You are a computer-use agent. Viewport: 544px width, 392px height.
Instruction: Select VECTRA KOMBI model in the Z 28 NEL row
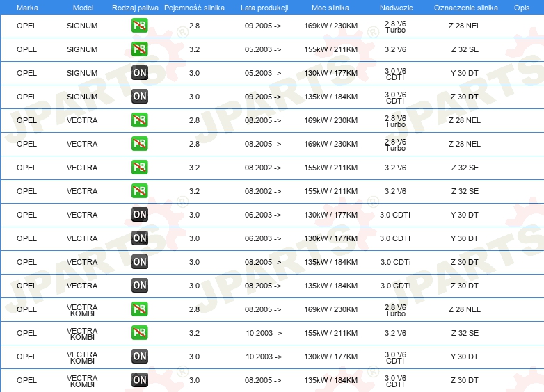[x=82, y=310]
